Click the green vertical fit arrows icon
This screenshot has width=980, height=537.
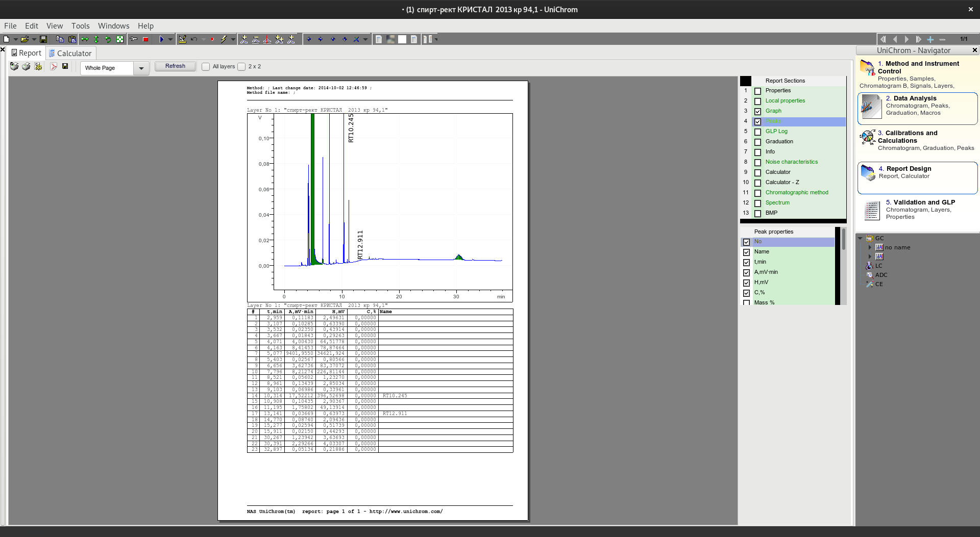96,39
